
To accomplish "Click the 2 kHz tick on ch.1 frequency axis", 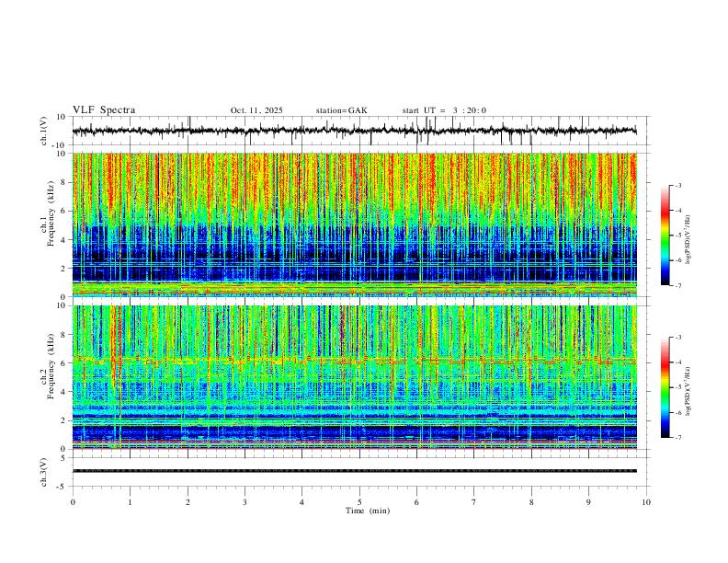I will pyautogui.click(x=64, y=268).
